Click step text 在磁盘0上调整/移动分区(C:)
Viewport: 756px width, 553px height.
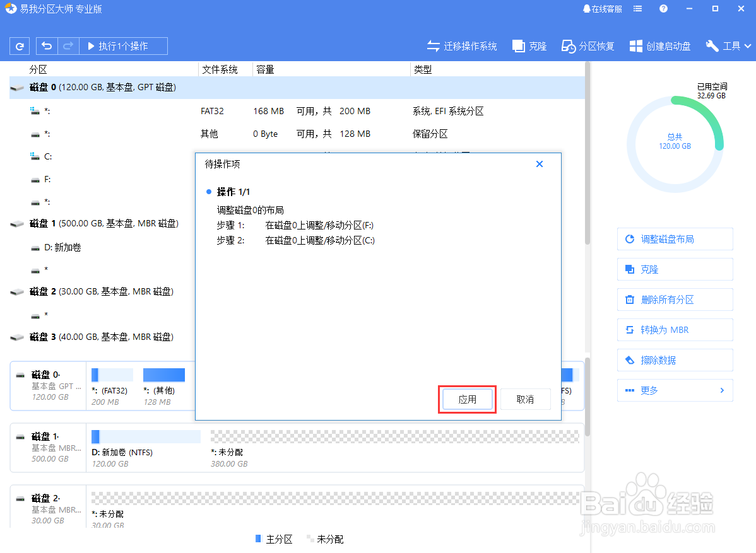tap(320, 240)
